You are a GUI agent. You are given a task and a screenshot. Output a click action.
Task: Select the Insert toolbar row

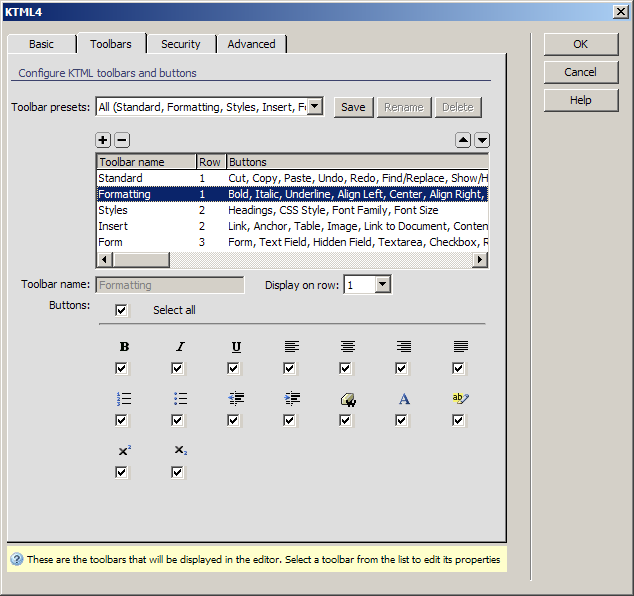(293, 226)
